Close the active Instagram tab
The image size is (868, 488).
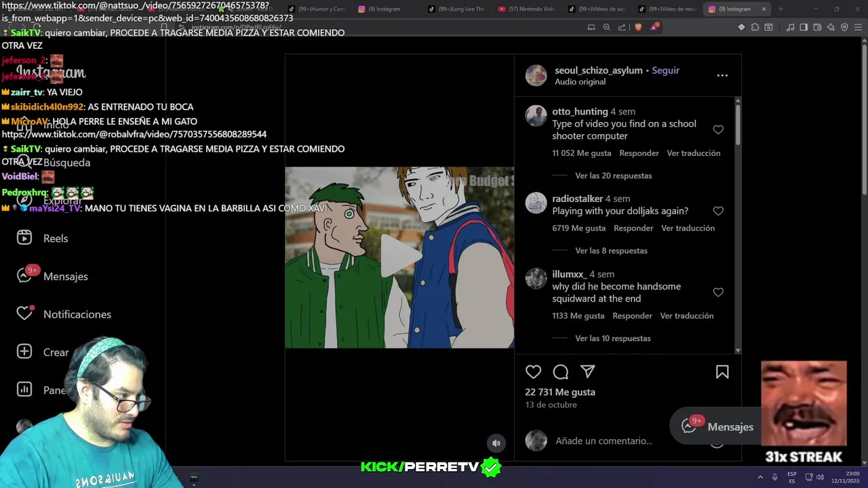click(x=764, y=9)
